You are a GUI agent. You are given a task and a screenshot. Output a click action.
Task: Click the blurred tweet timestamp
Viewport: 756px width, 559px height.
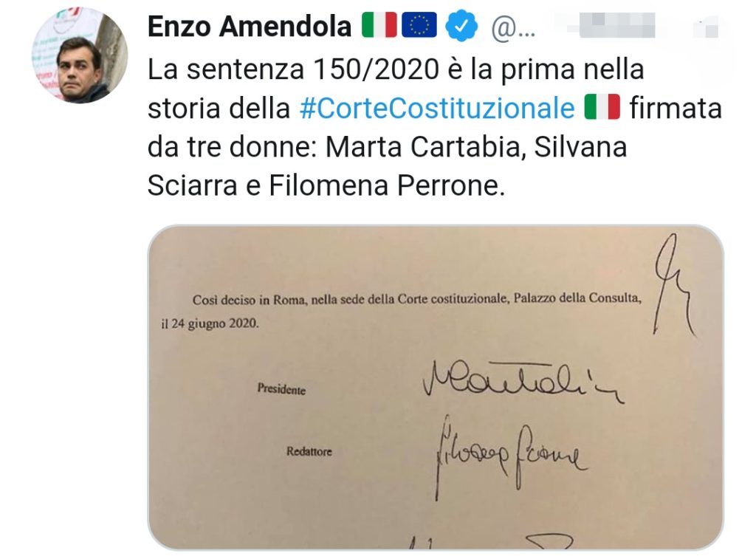[x=616, y=26]
